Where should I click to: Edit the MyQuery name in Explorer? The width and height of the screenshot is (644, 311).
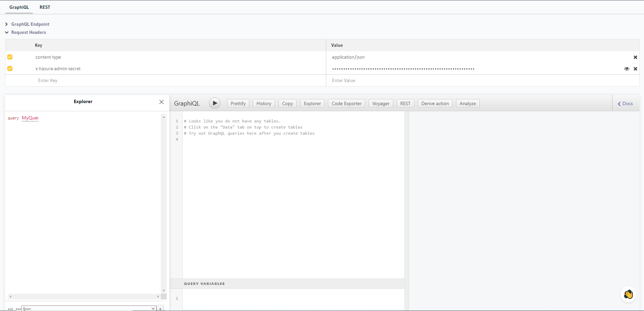[30, 118]
